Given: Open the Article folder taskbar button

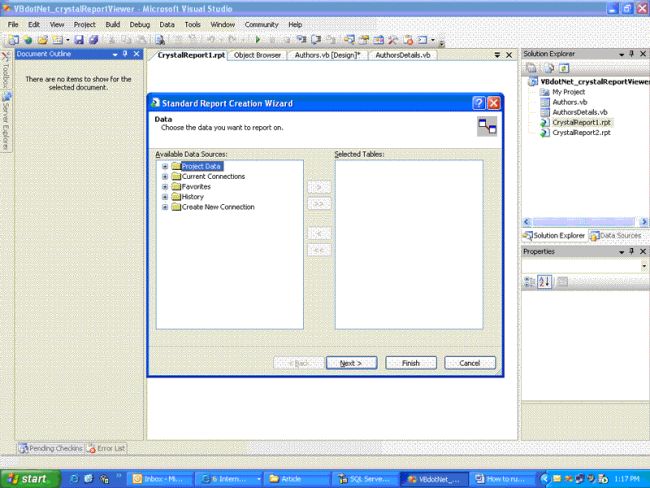Looking at the screenshot, I should [297, 479].
